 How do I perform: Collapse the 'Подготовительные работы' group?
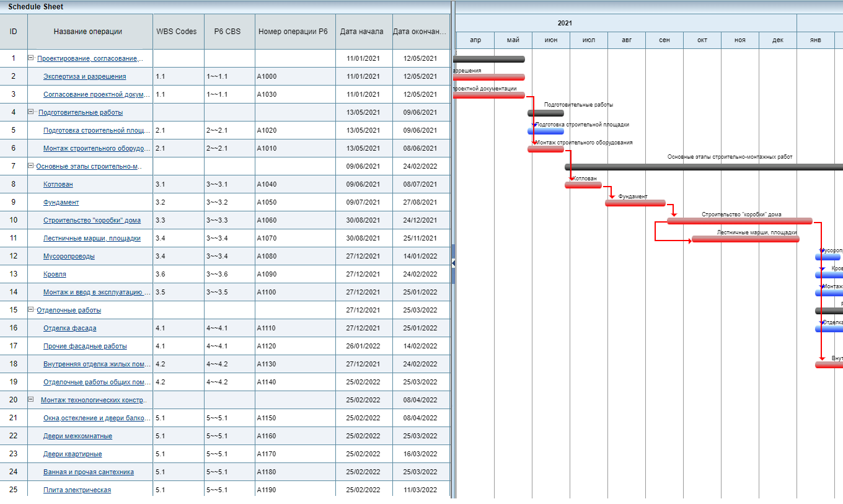click(30, 112)
